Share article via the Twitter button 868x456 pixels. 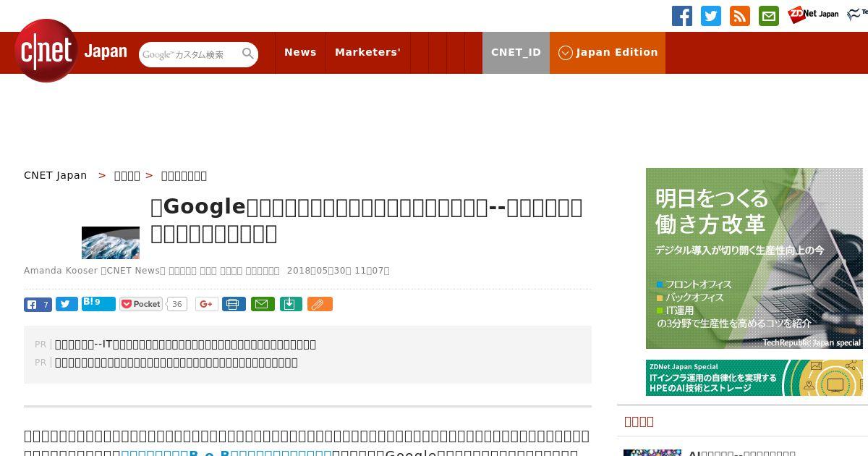click(x=67, y=305)
